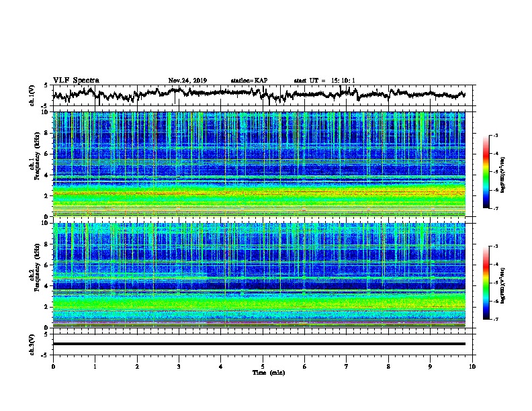Click the "-3" label on ch.2 colorbar
This screenshot has height=411, width=532.
click(495, 246)
